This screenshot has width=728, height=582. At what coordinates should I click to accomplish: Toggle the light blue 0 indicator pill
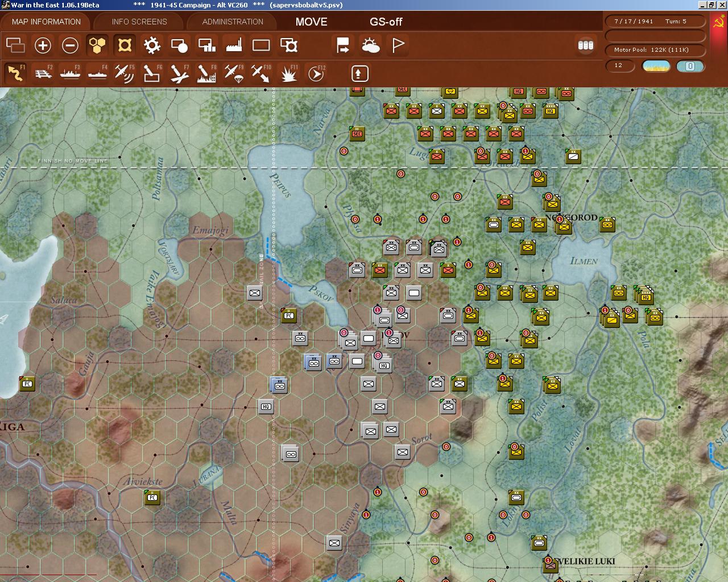(690, 66)
